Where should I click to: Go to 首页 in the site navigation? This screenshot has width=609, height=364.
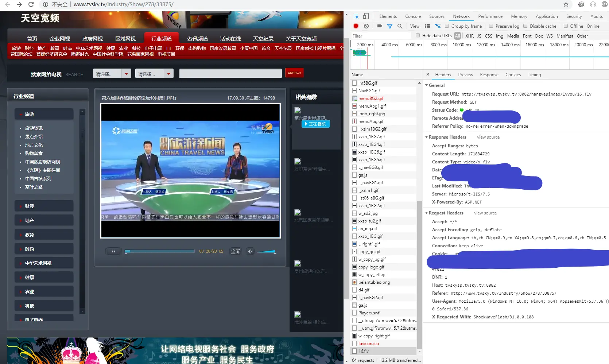pos(32,38)
